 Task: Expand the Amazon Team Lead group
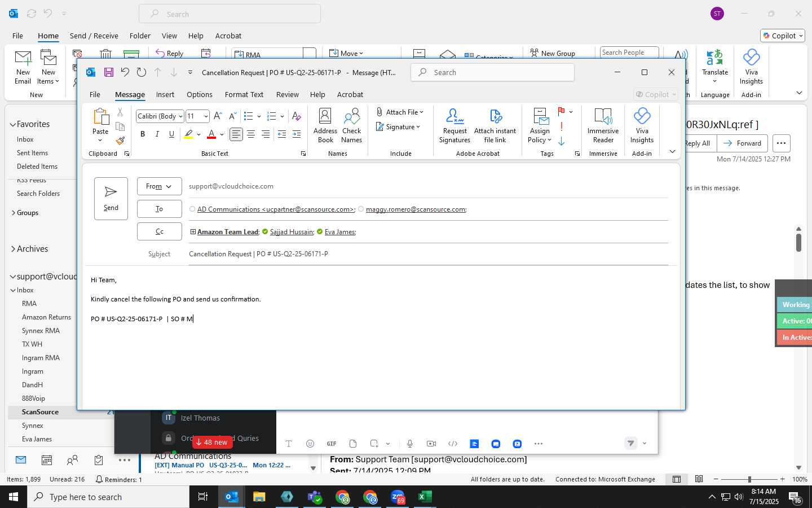(193, 232)
